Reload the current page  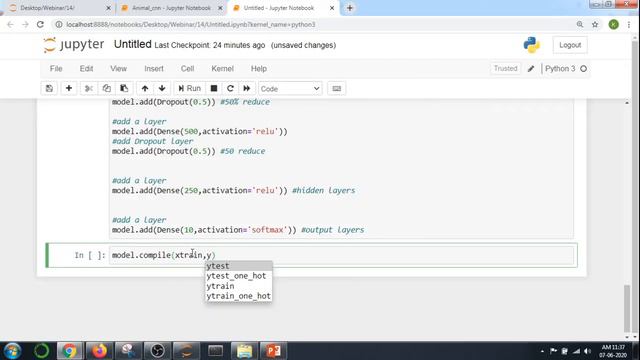click(40, 24)
